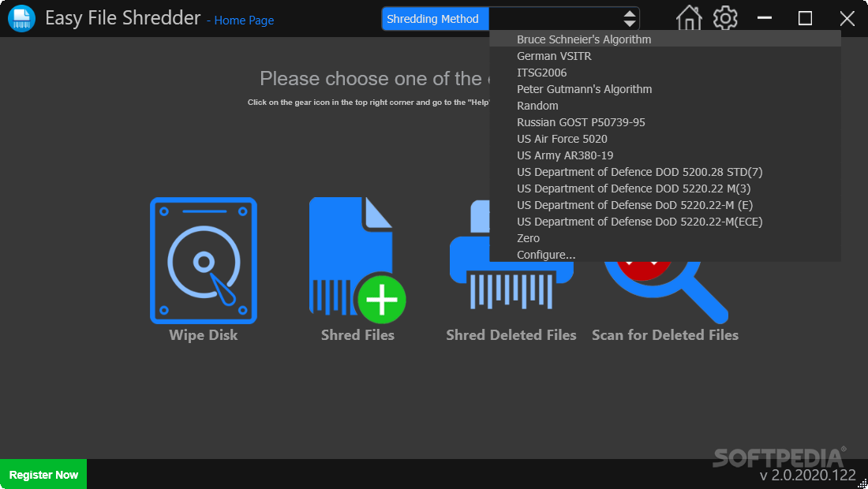Close the Easy File Shredder window

pyautogui.click(x=847, y=18)
